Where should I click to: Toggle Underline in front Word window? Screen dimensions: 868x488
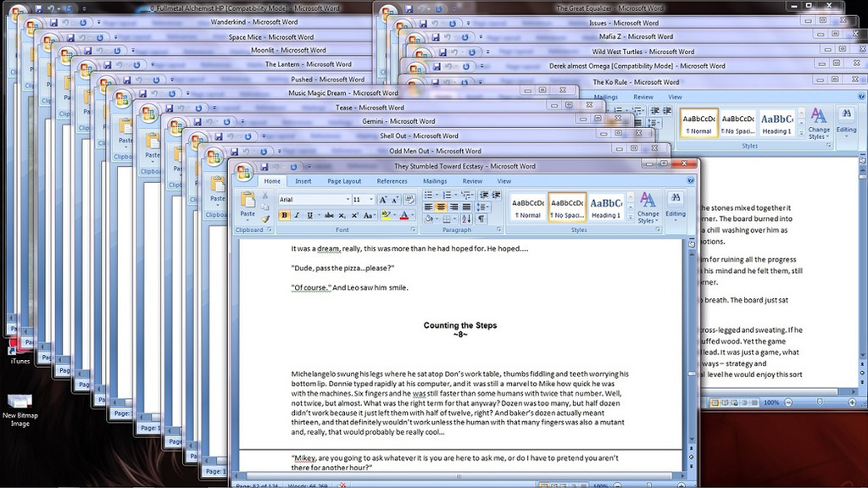point(309,215)
